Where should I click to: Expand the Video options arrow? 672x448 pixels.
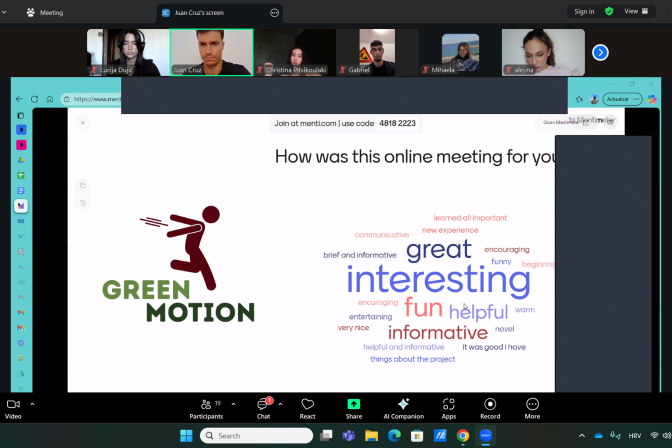coord(32,404)
